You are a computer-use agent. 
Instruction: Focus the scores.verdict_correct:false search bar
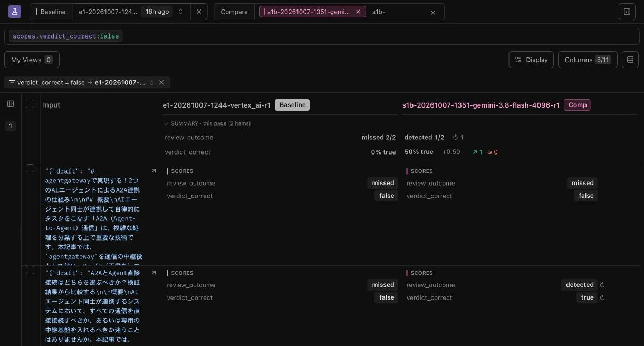click(322, 36)
